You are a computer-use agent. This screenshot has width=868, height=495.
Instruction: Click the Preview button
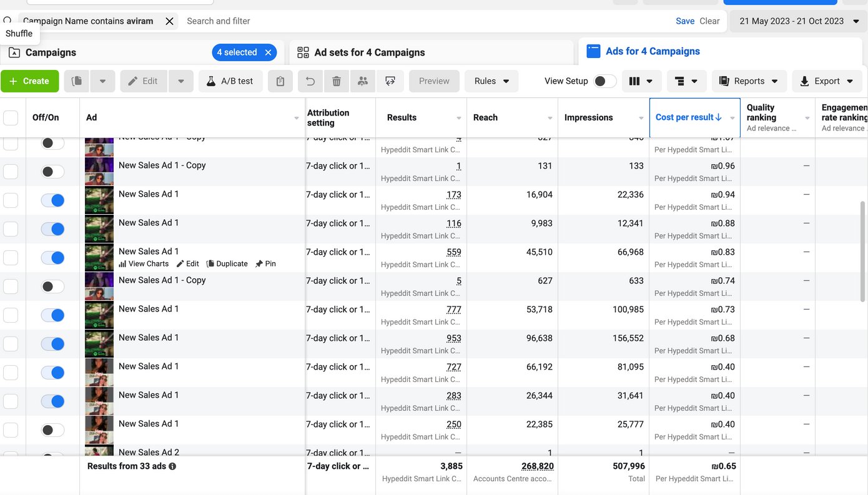pos(434,81)
